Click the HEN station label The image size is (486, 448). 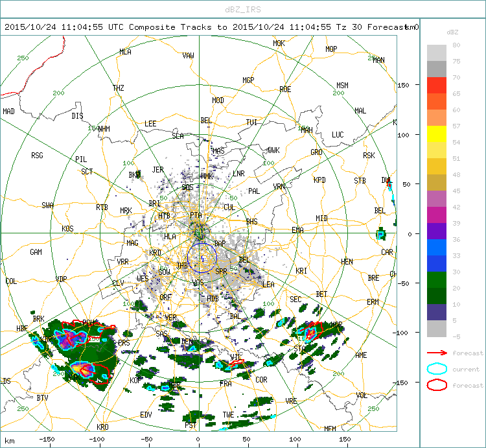tap(347, 262)
